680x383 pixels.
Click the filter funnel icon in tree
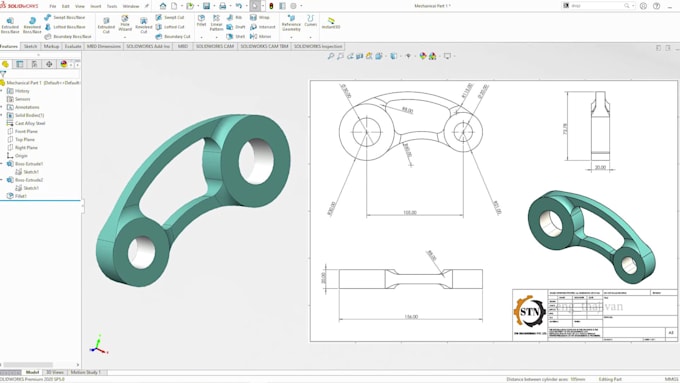click(3, 74)
